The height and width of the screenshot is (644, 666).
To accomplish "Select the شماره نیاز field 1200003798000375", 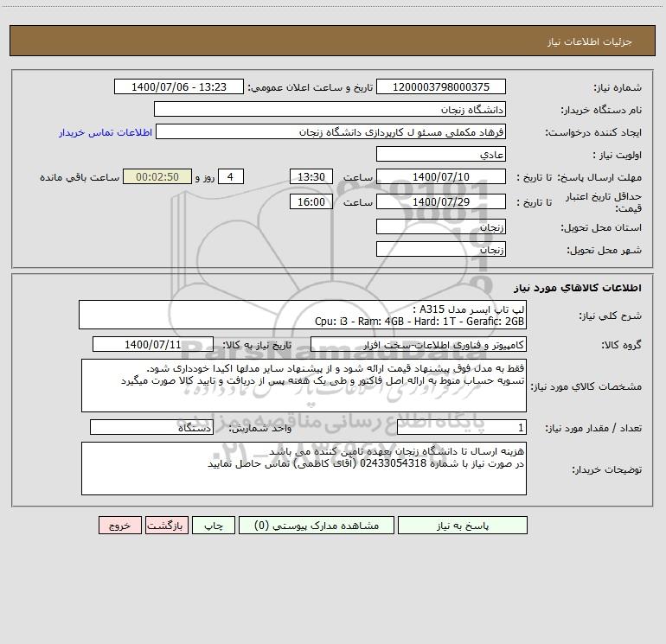I will point(441,86).
